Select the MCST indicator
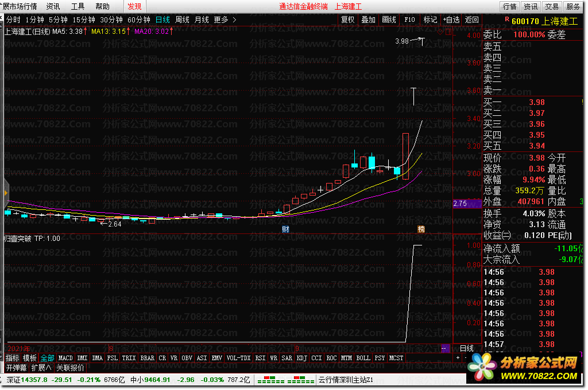This screenshot has height=390, width=588. [x=396, y=358]
